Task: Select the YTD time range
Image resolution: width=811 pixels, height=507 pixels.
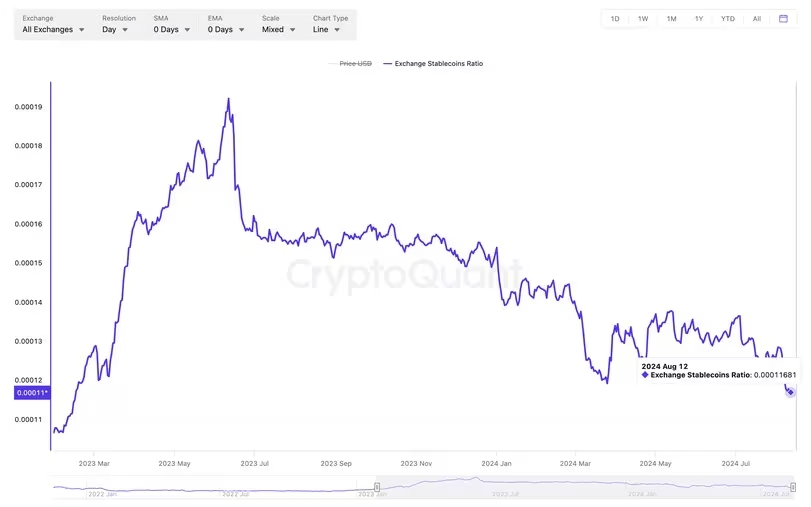Action: point(728,19)
